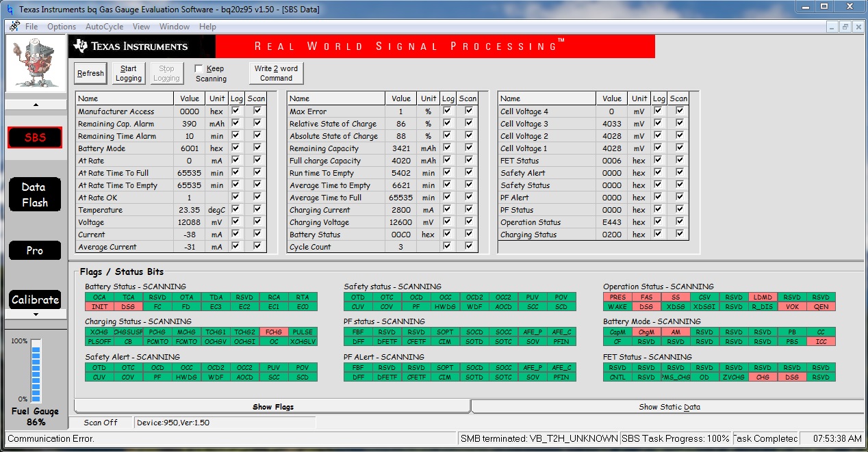Screen dimensions: 868x452
Task: Click the PFIN flag in PF status
Action: tap(561, 341)
